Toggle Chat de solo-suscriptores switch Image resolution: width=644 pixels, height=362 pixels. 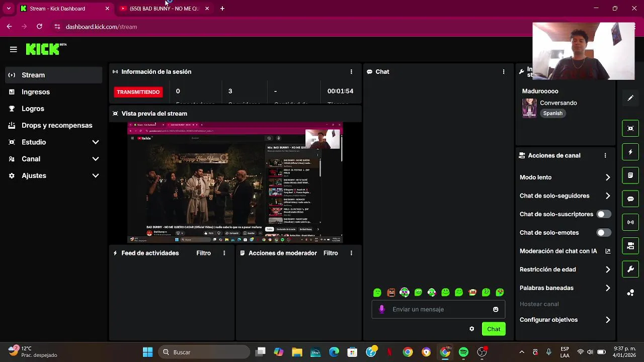pyautogui.click(x=604, y=214)
